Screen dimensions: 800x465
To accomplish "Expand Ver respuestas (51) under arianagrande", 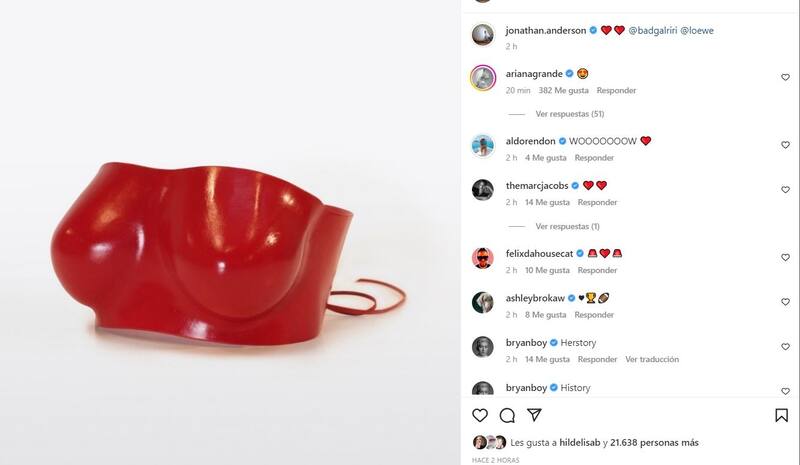I will (x=569, y=114).
